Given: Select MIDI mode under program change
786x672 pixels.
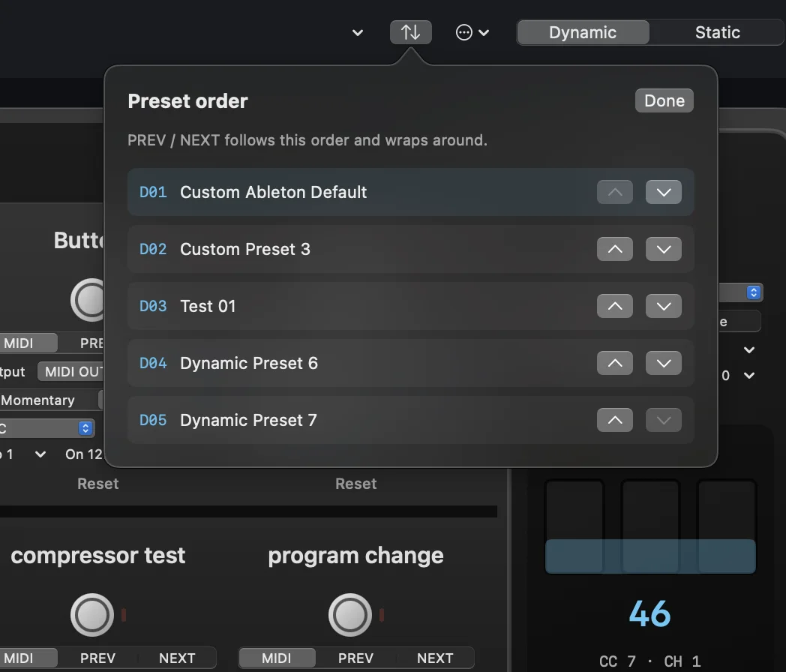Looking at the screenshot, I should coord(277,658).
